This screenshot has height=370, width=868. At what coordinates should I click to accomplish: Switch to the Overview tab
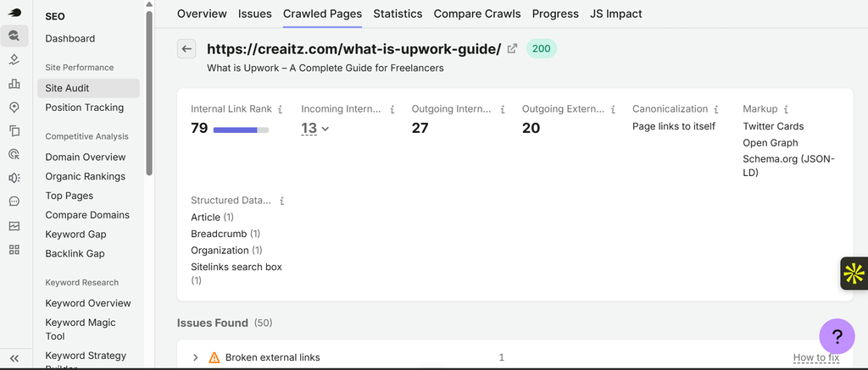[x=202, y=14]
